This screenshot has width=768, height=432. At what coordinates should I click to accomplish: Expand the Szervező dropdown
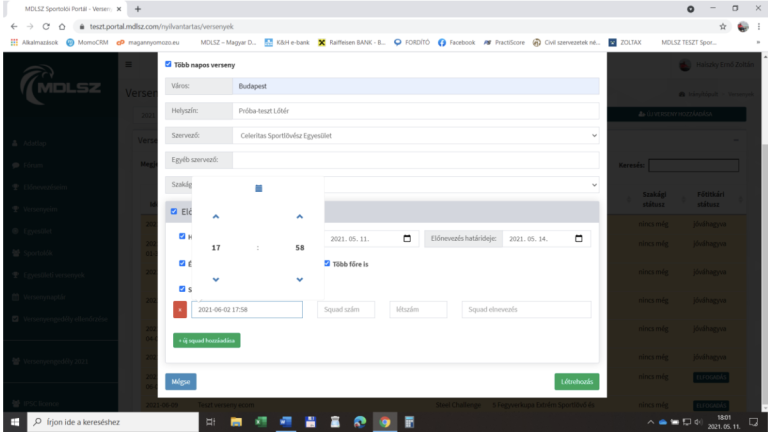coord(593,135)
